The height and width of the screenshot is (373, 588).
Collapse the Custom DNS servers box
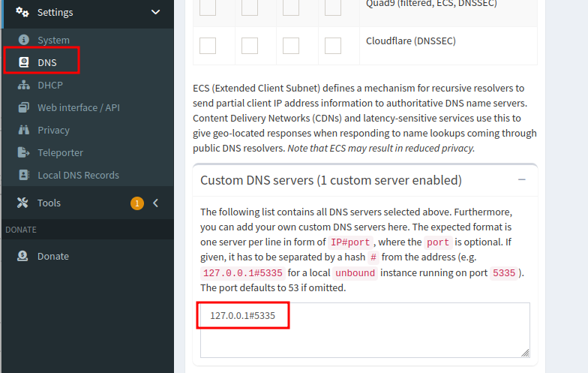coord(522,180)
